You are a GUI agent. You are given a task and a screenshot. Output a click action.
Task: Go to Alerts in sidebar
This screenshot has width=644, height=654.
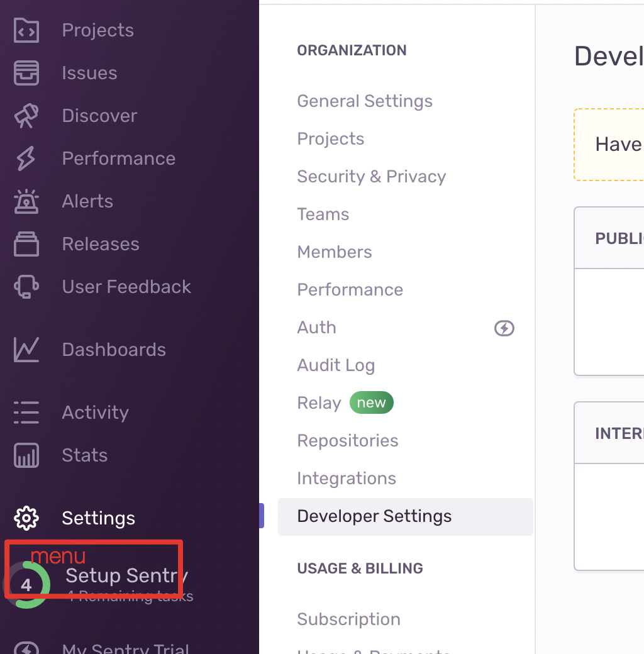[87, 201]
